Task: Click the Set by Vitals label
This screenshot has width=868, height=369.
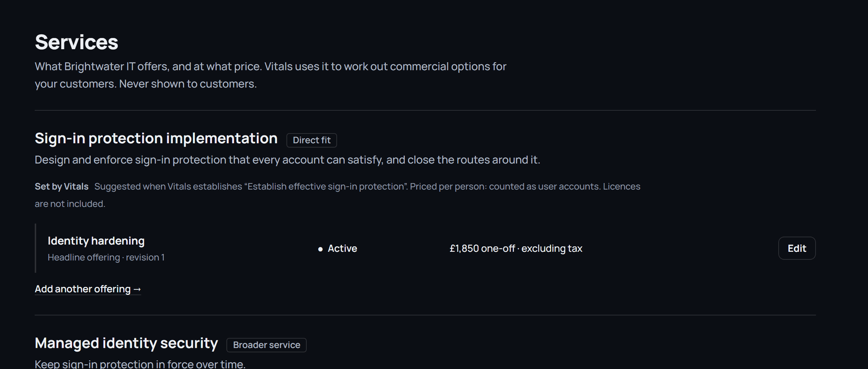Action: click(x=62, y=187)
